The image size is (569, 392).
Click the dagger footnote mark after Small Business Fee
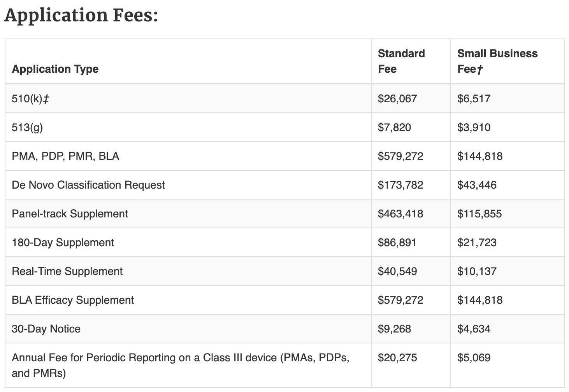point(480,70)
